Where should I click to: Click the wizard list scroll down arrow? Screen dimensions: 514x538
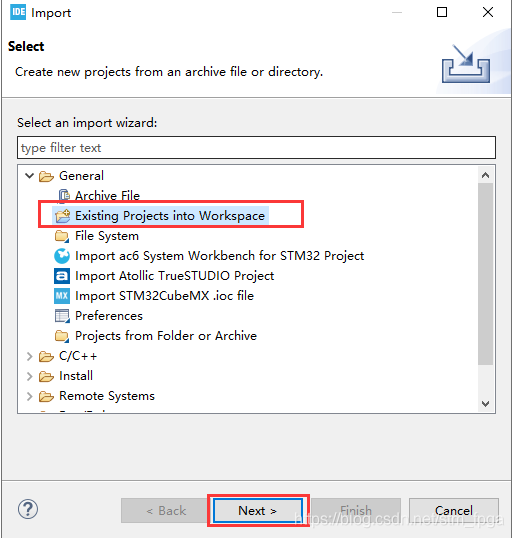[x=486, y=404]
